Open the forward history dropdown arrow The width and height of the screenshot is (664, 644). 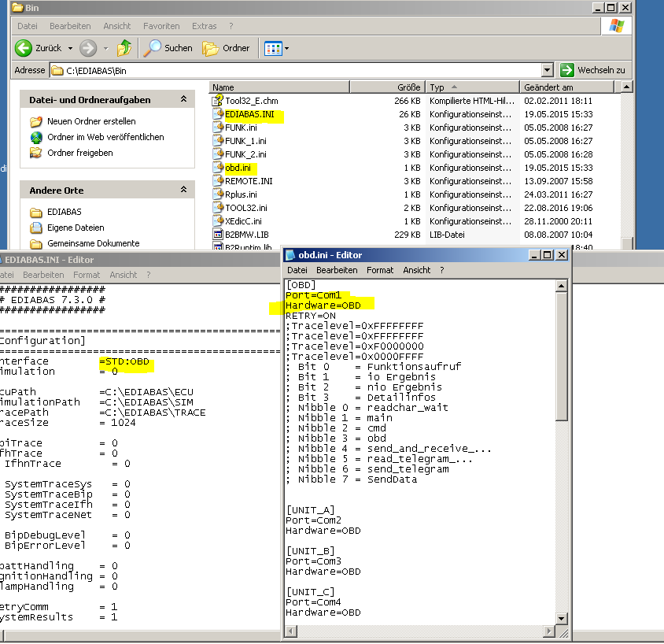pyautogui.click(x=106, y=48)
